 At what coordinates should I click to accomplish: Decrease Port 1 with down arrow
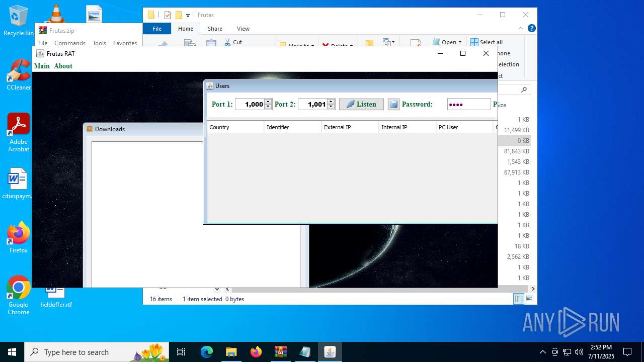pyautogui.click(x=268, y=107)
